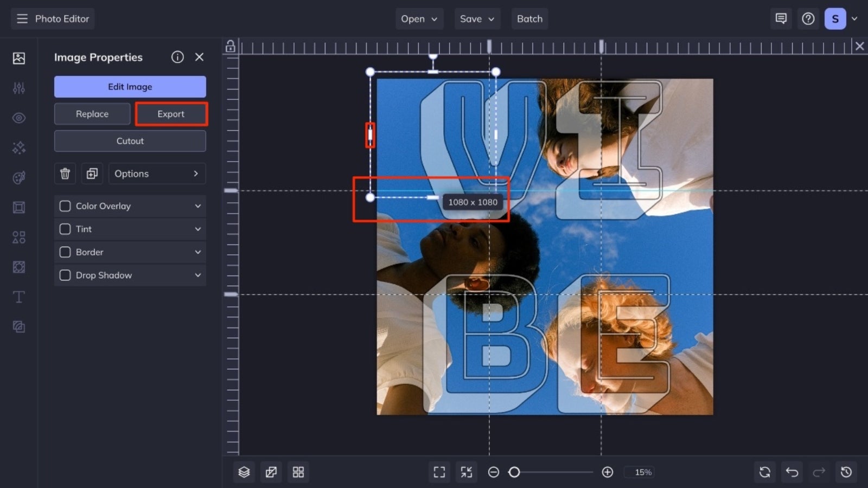Toggle the Color Overlay checkbox
Viewport: 868px width, 488px height.
[65, 206]
